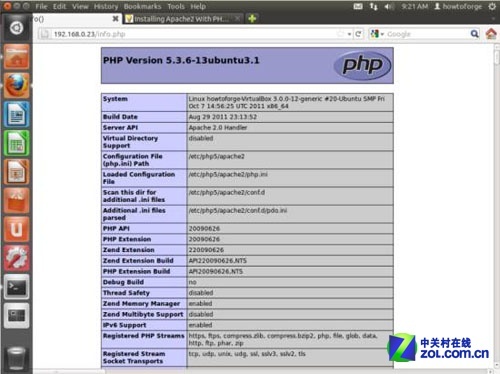Click the System row label
The image size is (500, 374).
(x=115, y=99)
